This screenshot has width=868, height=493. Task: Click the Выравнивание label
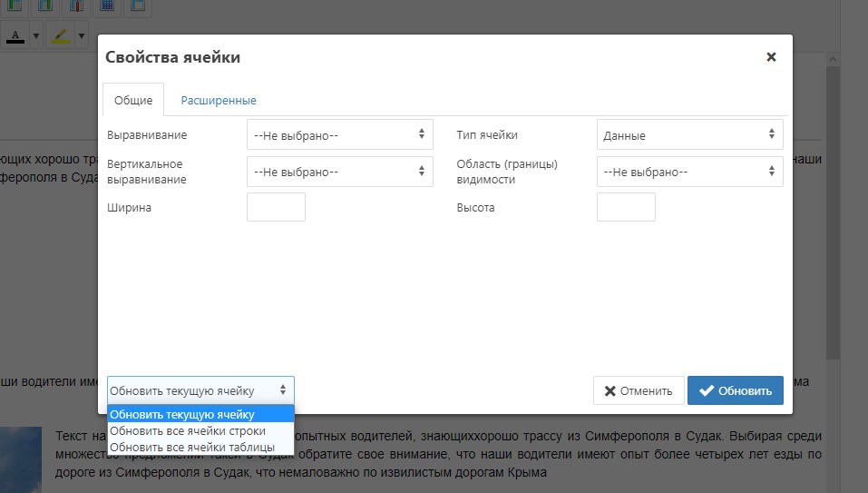(147, 134)
